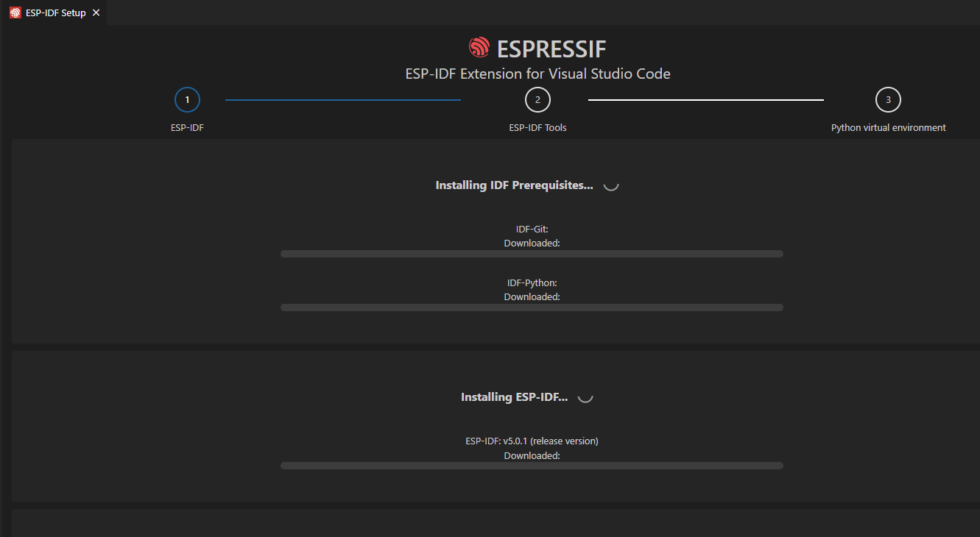Click the Installing ESP-IDF heading
The width and height of the screenshot is (980, 537).
pyautogui.click(x=514, y=397)
